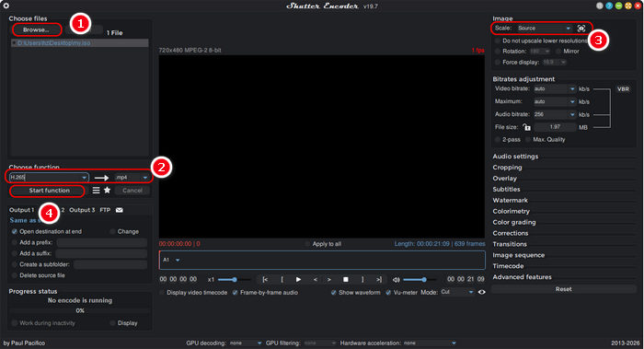Open the settings gear in the title bar

(x=6, y=6)
